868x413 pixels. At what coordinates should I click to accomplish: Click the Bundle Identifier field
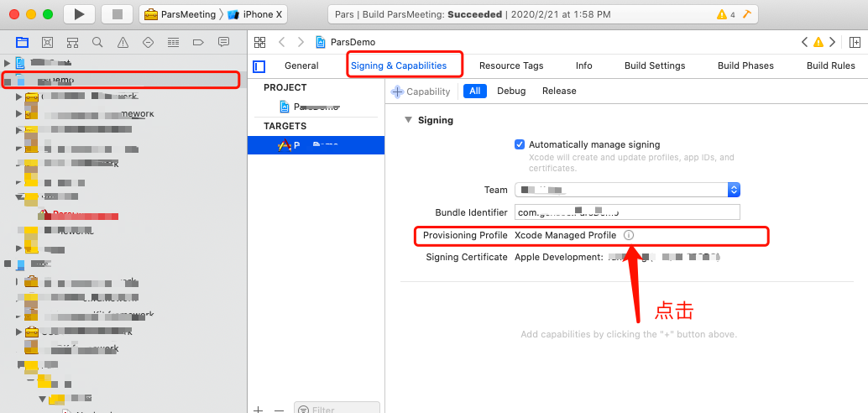[x=627, y=212]
